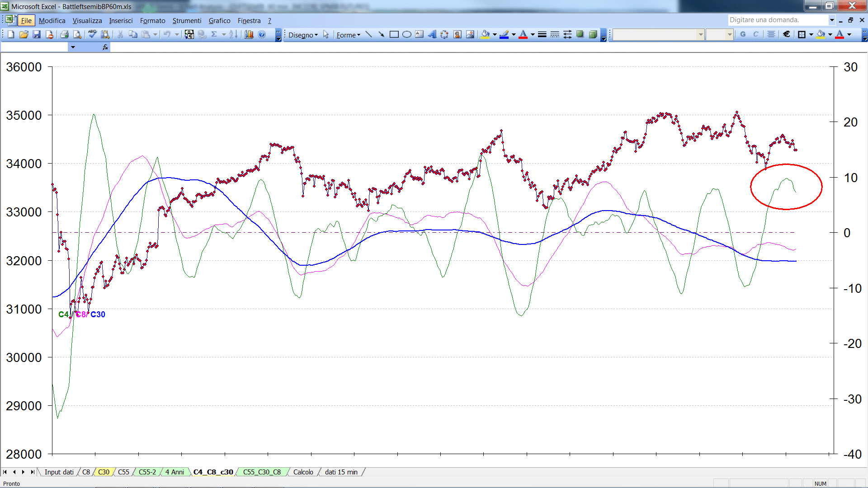Click the insert function fx button

(x=105, y=47)
